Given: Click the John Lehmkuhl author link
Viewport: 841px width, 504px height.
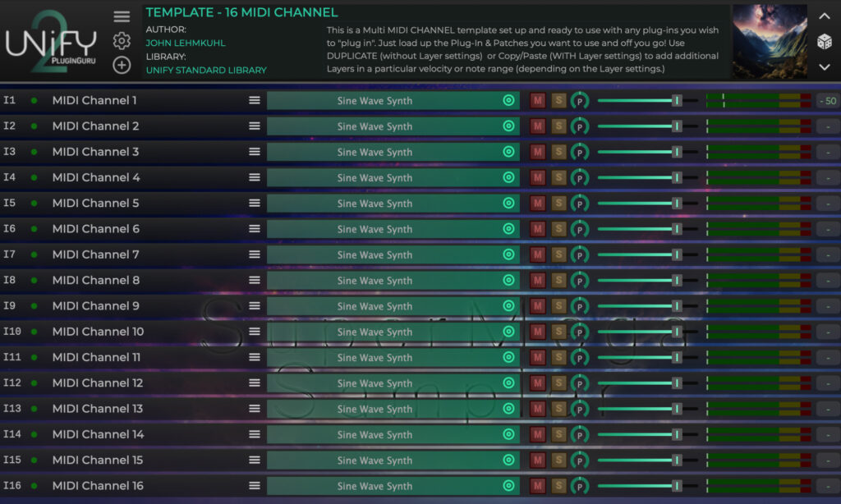Looking at the screenshot, I should [x=186, y=43].
